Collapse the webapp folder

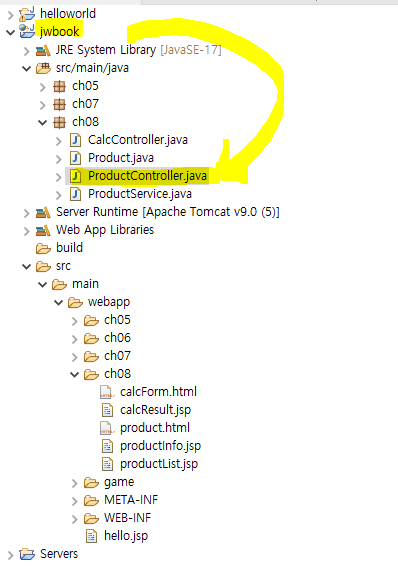point(59,302)
